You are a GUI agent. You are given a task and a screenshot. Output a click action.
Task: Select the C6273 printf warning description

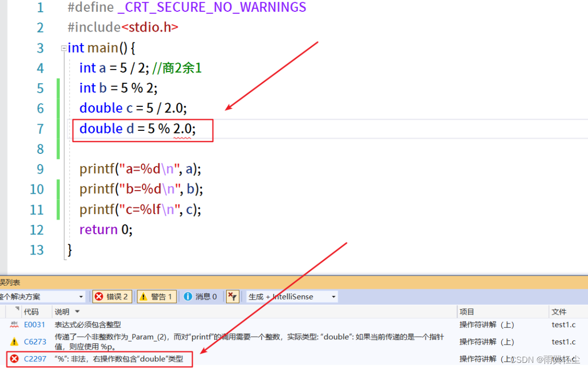250,341
